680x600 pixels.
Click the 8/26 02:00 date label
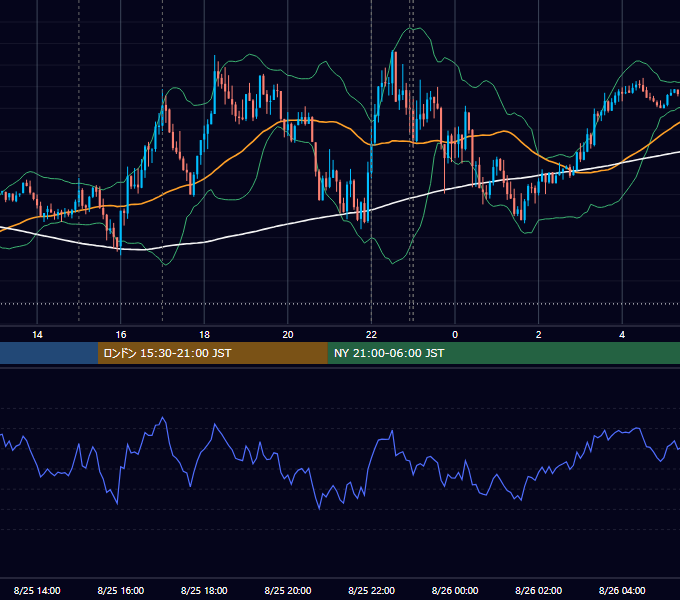pyautogui.click(x=539, y=590)
